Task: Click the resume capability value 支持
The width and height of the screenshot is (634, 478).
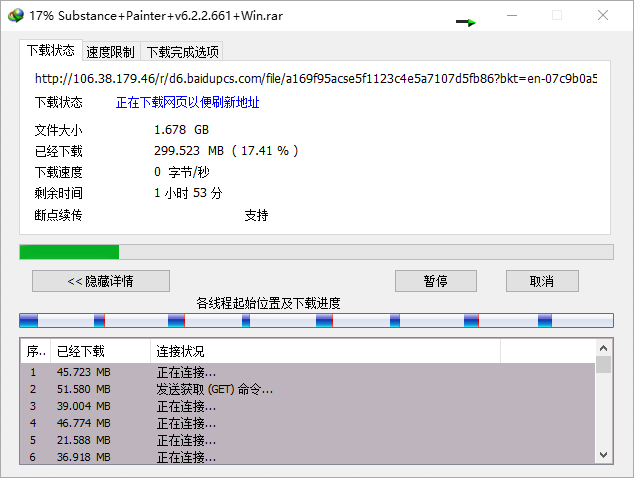Action: point(256,215)
